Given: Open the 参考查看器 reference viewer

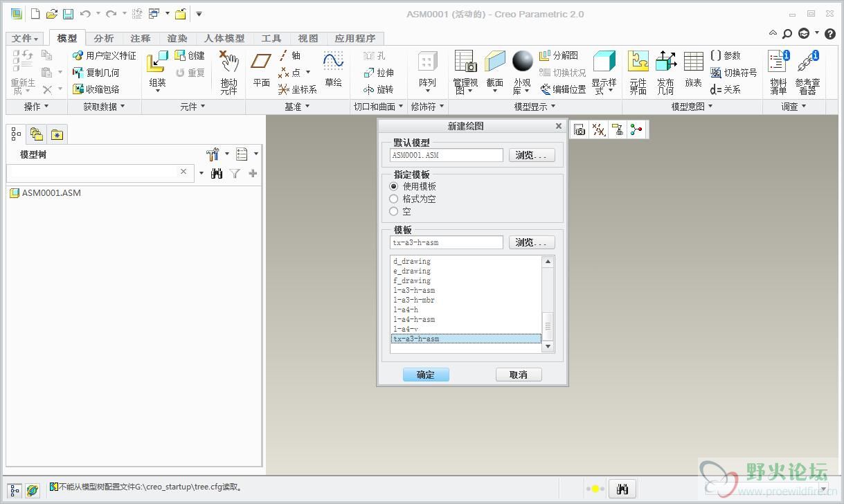Looking at the screenshot, I should click(x=807, y=72).
